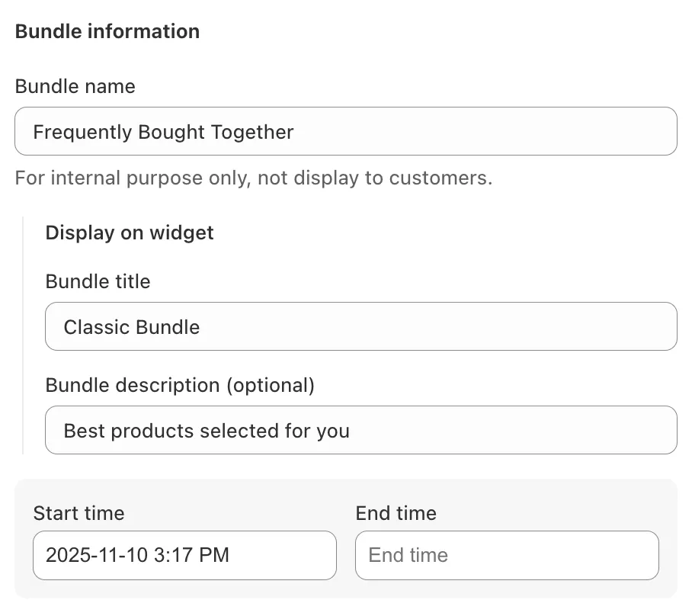Click the Bundle title label
The image size is (692, 616).
pyautogui.click(x=98, y=281)
